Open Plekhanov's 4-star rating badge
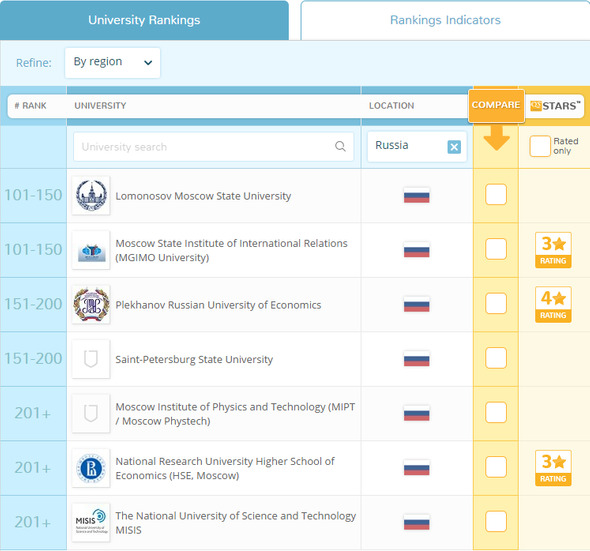 [x=553, y=304]
